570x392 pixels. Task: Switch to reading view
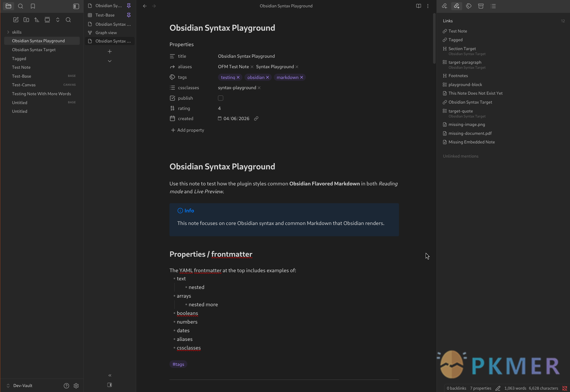[419, 6]
